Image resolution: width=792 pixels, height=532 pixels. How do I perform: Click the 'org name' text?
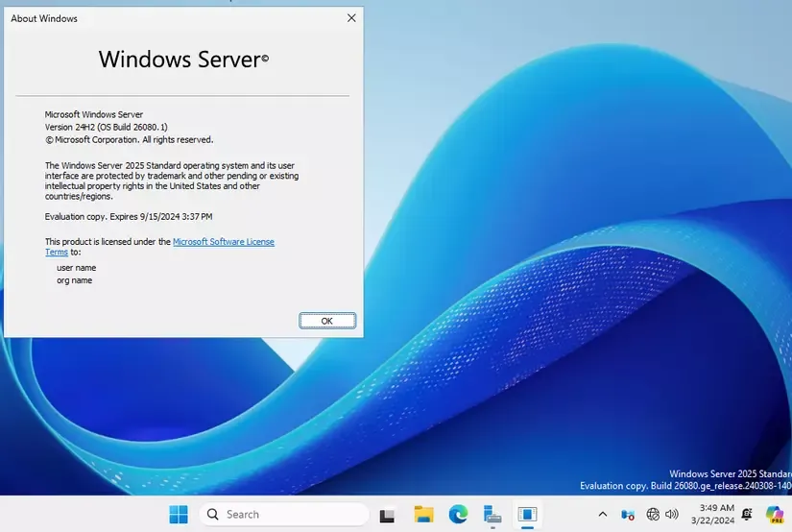(x=74, y=280)
